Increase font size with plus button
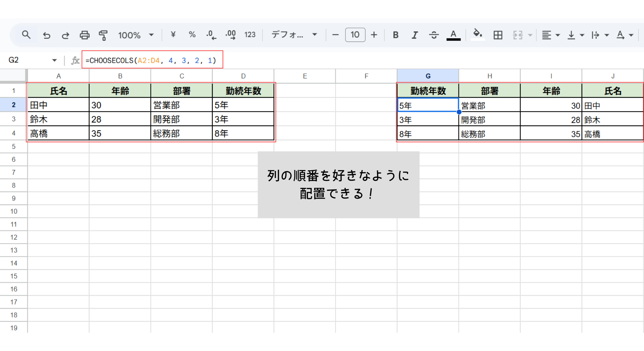The width and height of the screenshot is (644, 351). tap(374, 35)
